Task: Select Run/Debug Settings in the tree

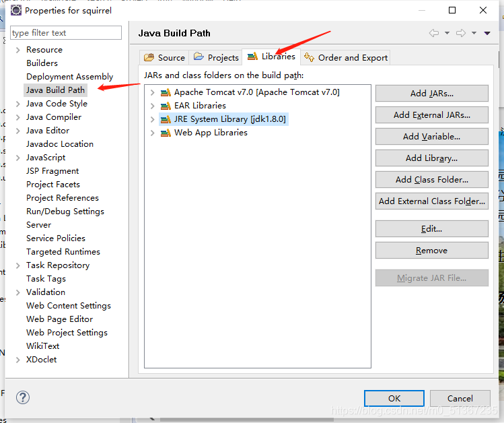Action: coord(65,211)
